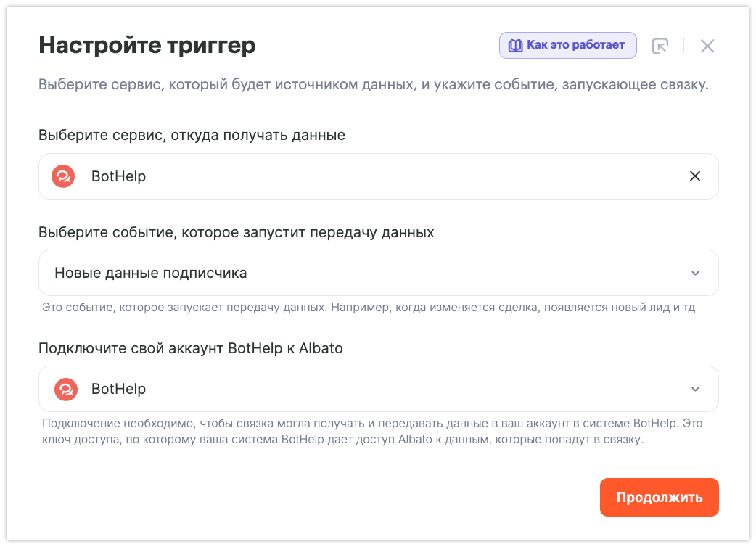The width and height of the screenshot is (756, 547).
Task: Click the book icon in the help button
Action: pyautogui.click(x=515, y=46)
